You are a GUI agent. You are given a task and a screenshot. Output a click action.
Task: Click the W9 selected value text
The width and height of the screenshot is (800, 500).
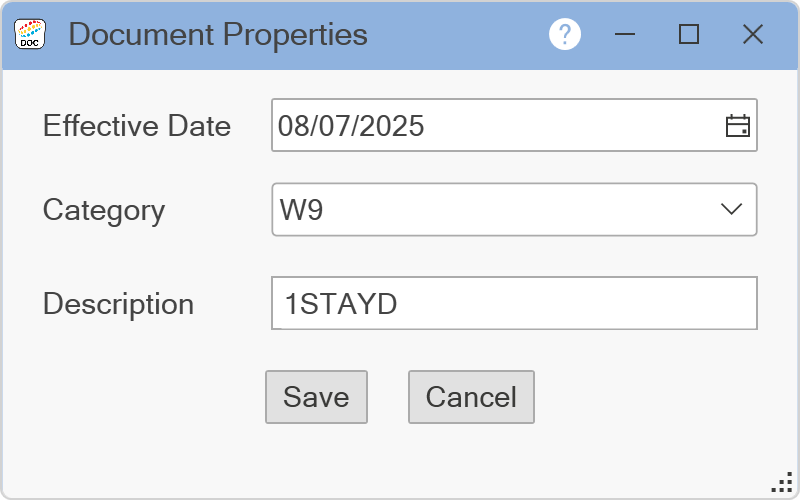point(301,210)
